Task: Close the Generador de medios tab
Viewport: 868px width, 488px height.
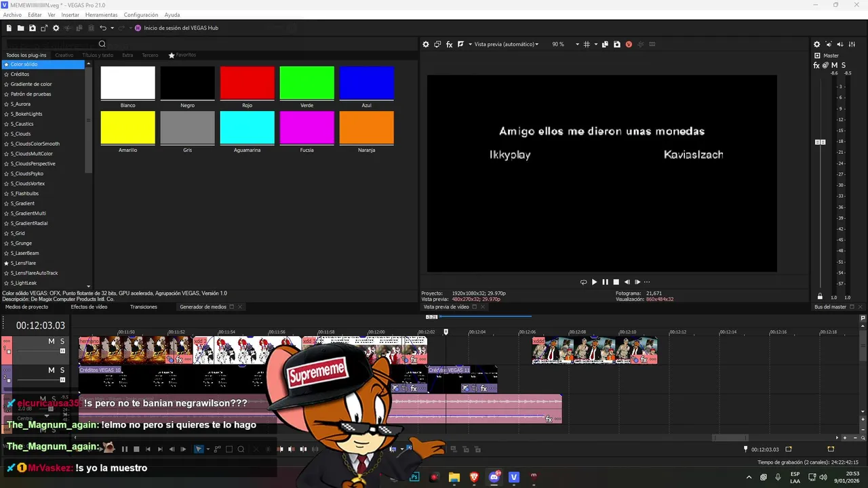Action: [x=240, y=307]
